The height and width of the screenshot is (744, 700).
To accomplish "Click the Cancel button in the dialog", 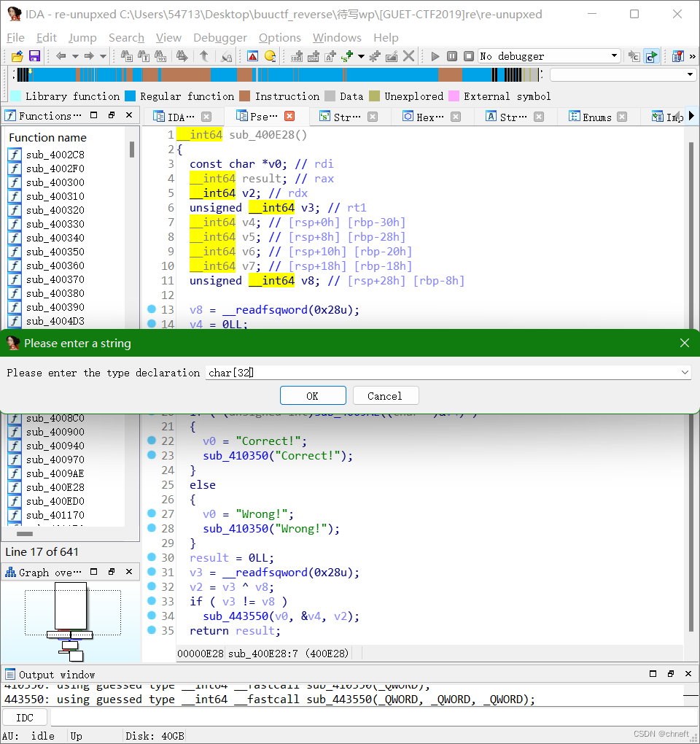I will [385, 395].
